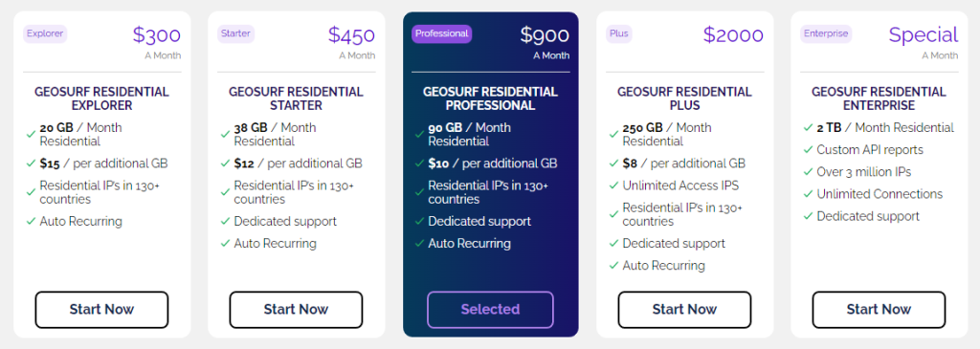Start the Plus plan with Start Now
The height and width of the screenshot is (349, 980).
coord(684,310)
